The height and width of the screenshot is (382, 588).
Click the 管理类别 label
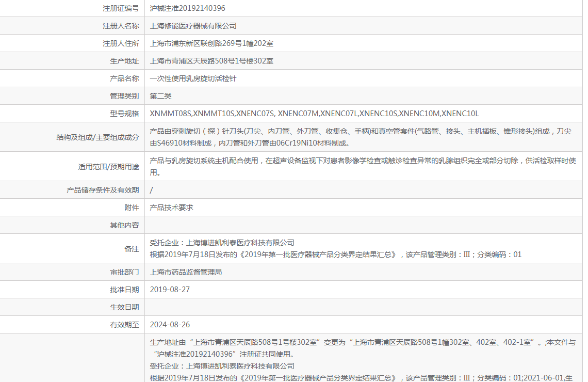[x=124, y=96]
